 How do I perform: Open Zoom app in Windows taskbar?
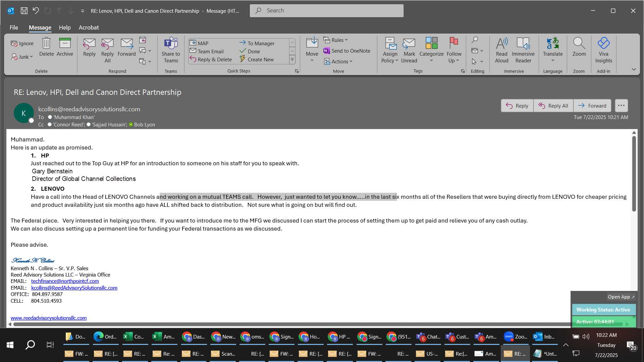[x=516, y=337]
